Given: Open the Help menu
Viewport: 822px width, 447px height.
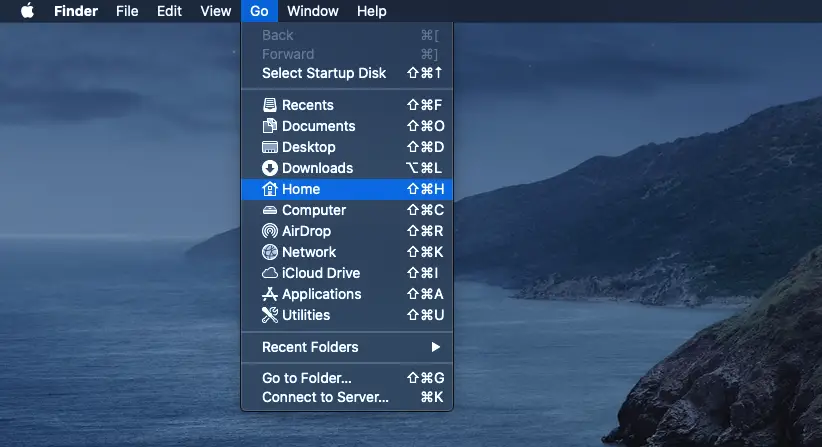Looking at the screenshot, I should [371, 11].
